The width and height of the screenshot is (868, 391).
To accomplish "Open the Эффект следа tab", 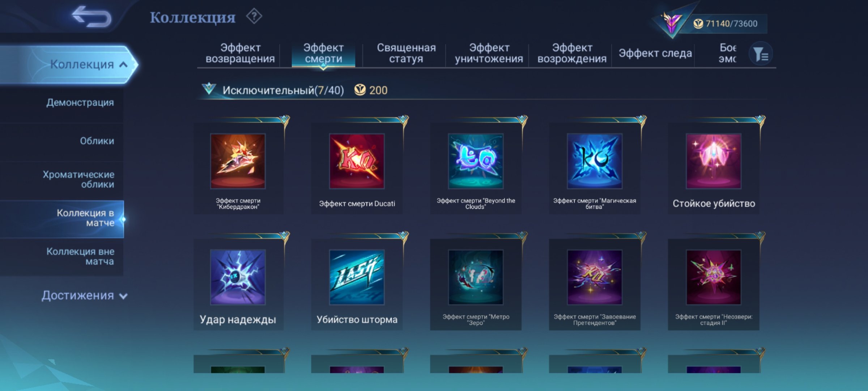I will pos(655,53).
